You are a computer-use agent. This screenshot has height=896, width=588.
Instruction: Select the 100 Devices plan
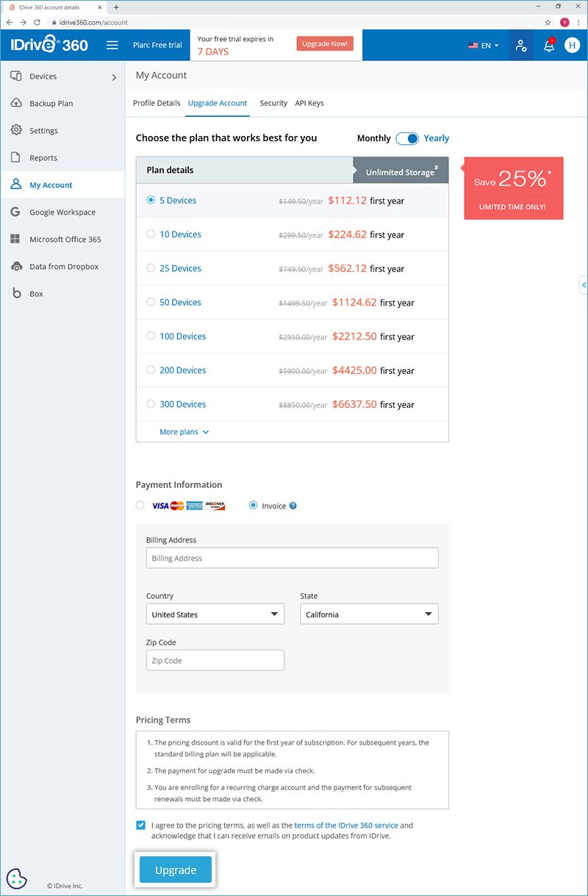click(x=151, y=336)
